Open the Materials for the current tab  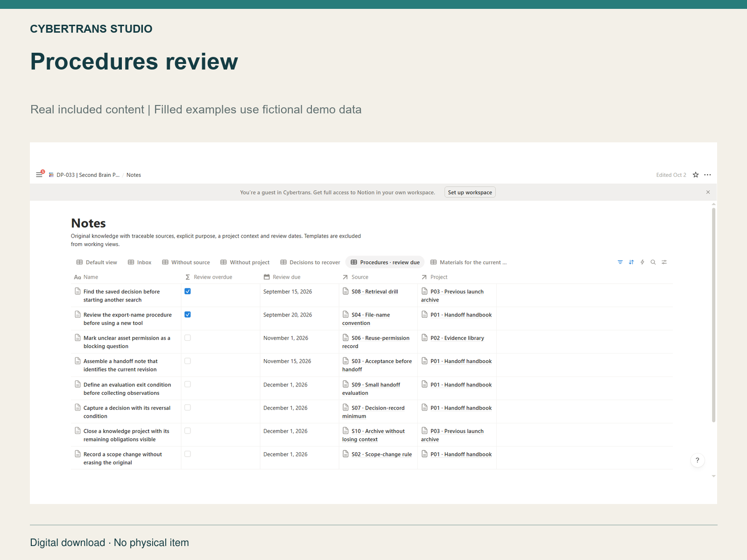tap(469, 262)
